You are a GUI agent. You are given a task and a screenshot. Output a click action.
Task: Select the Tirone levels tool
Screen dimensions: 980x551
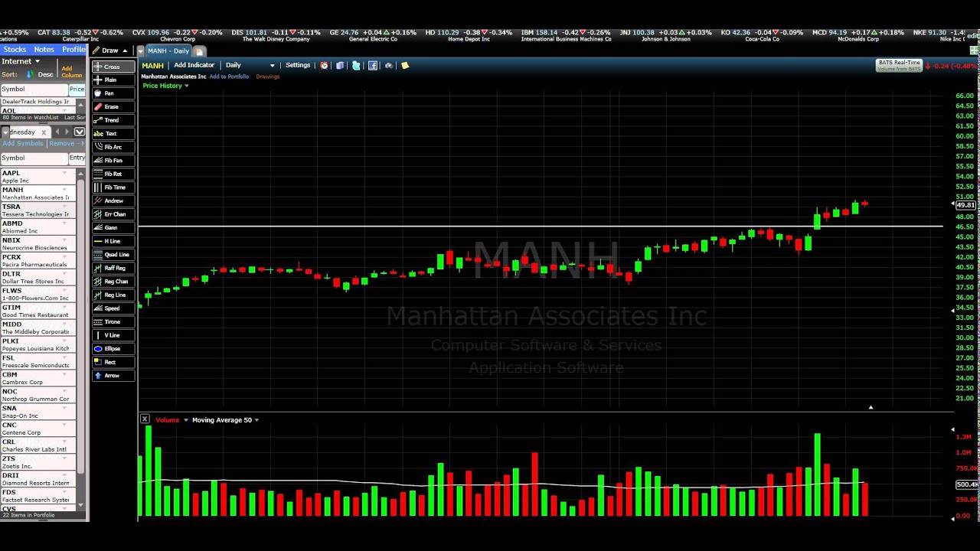pos(113,321)
